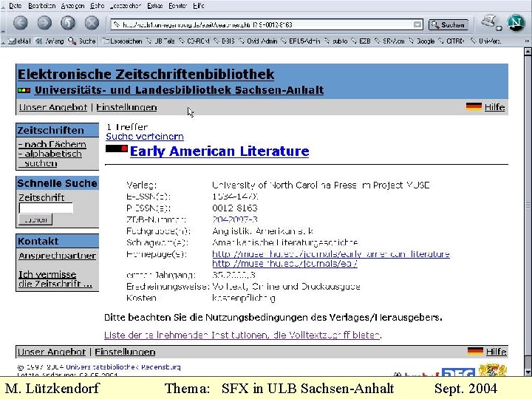532x399 pixels.
Task: Click the scrollbar up arrow
Action: point(528,52)
